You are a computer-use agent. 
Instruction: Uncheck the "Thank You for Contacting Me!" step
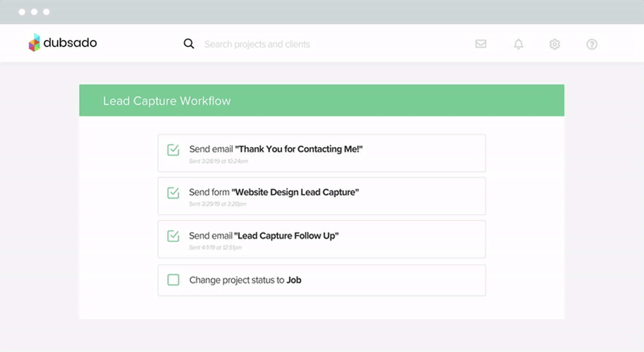tap(173, 150)
